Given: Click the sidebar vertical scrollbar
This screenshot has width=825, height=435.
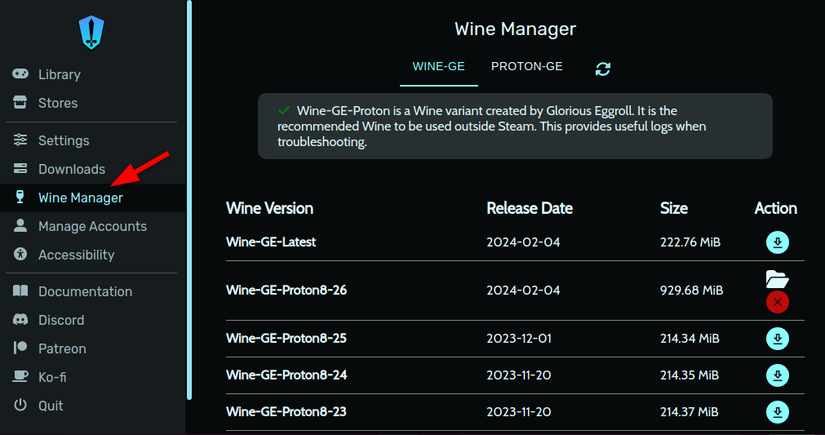Looking at the screenshot, I should (189, 200).
